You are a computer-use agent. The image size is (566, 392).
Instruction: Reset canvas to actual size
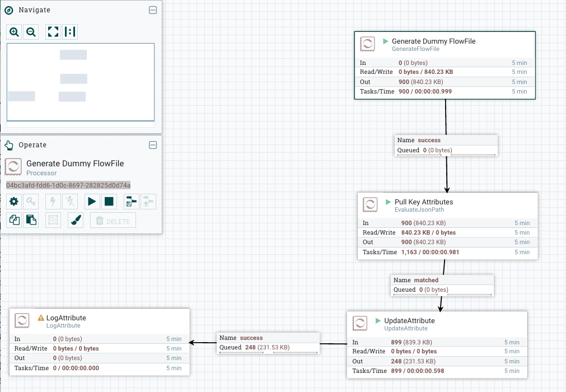70,32
